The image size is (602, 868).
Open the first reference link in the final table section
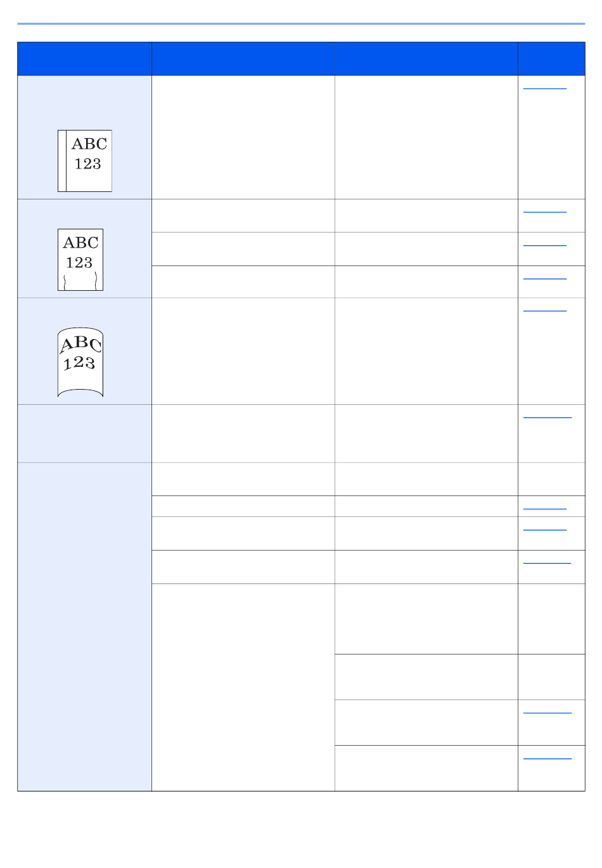(545, 507)
